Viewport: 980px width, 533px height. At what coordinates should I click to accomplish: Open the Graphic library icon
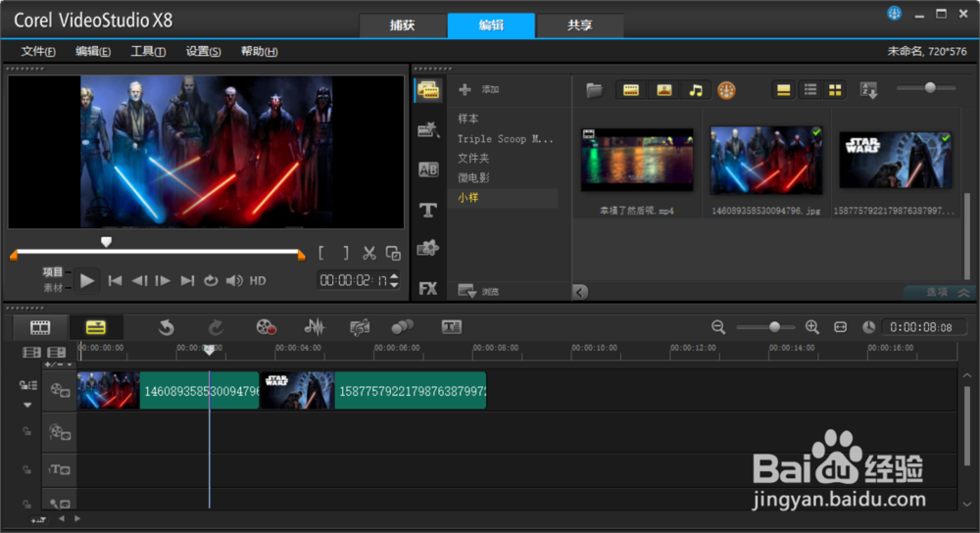tap(428, 249)
